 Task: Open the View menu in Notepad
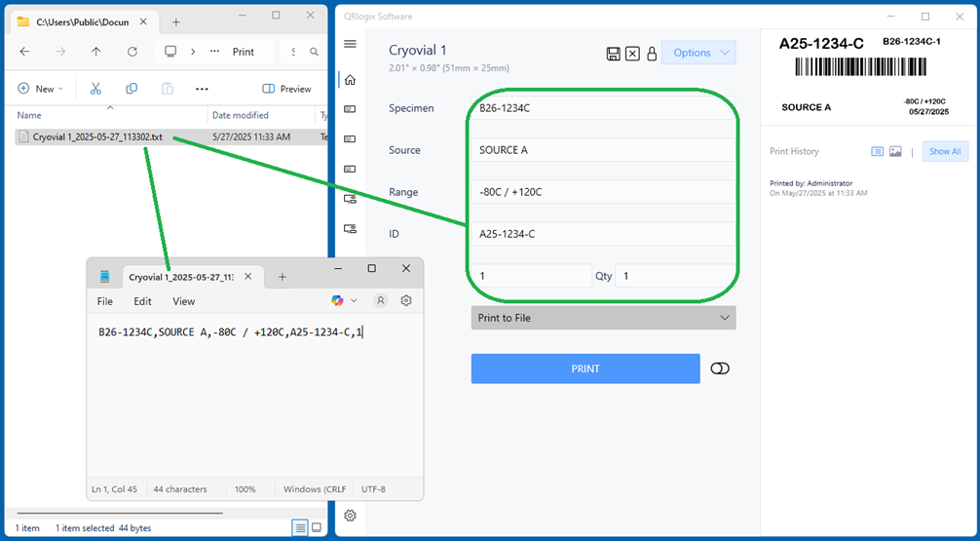(183, 302)
